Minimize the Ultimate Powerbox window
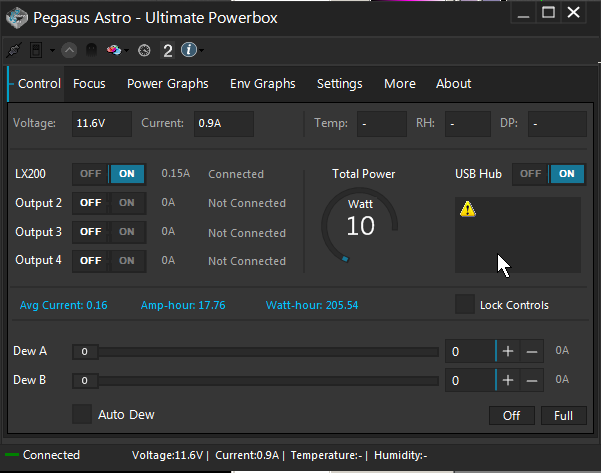Screen dimensions: 601x473 coord(523,13)
